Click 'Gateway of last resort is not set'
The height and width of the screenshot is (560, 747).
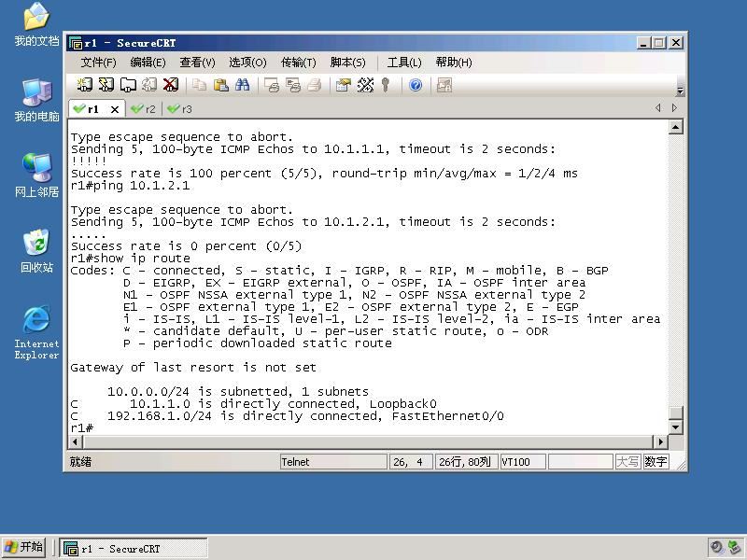(193, 368)
